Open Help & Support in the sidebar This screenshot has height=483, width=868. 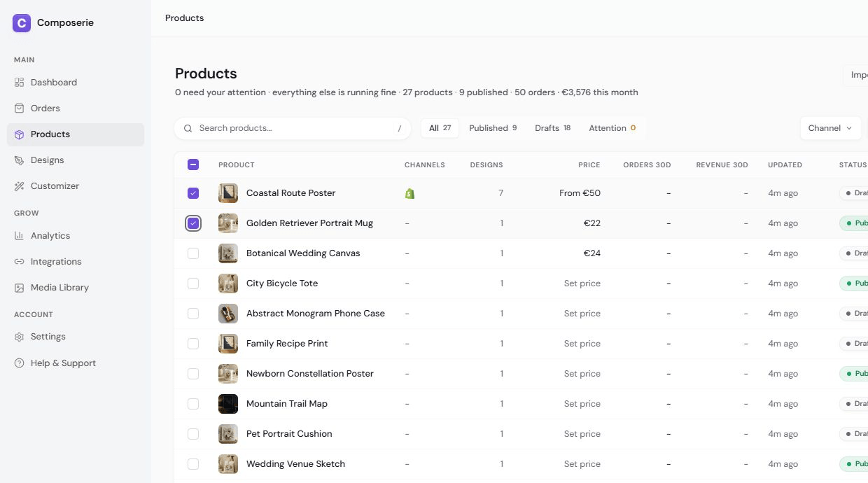point(76,363)
